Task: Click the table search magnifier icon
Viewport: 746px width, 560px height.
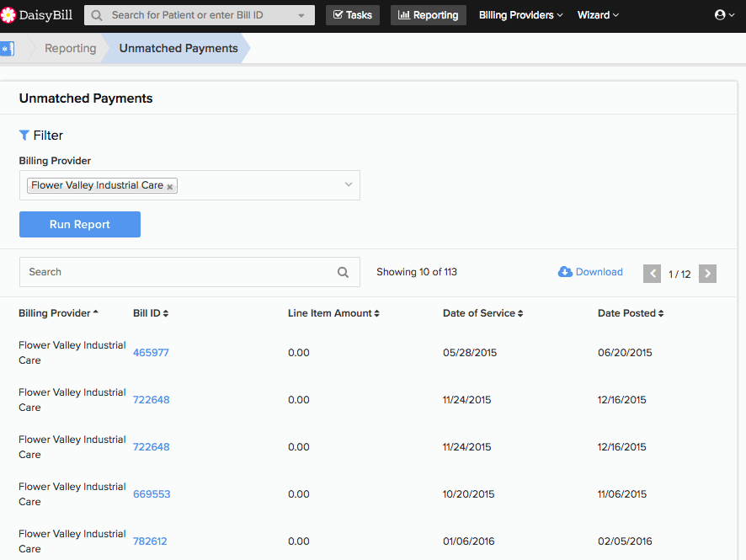Action: [x=343, y=272]
